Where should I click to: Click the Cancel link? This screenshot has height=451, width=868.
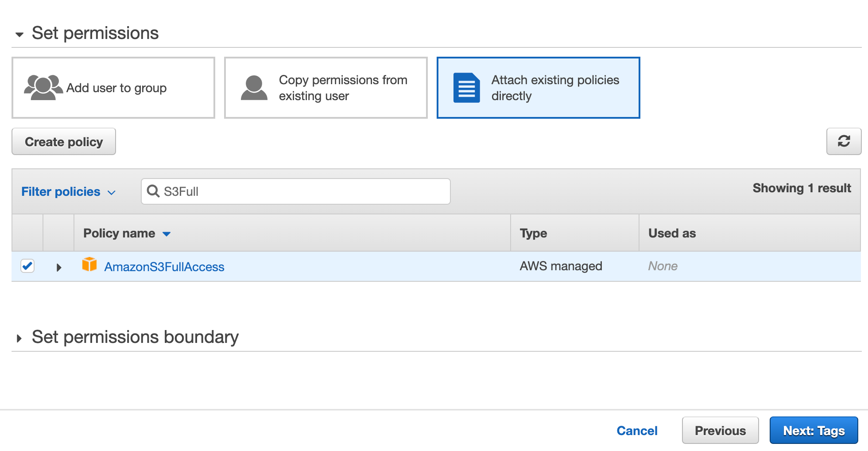coord(637,431)
